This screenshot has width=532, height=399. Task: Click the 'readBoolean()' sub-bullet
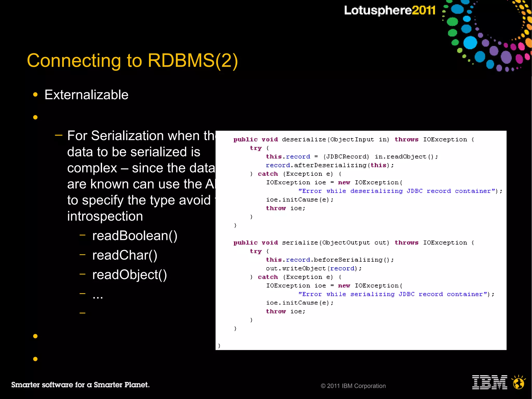tap(135, 236)
